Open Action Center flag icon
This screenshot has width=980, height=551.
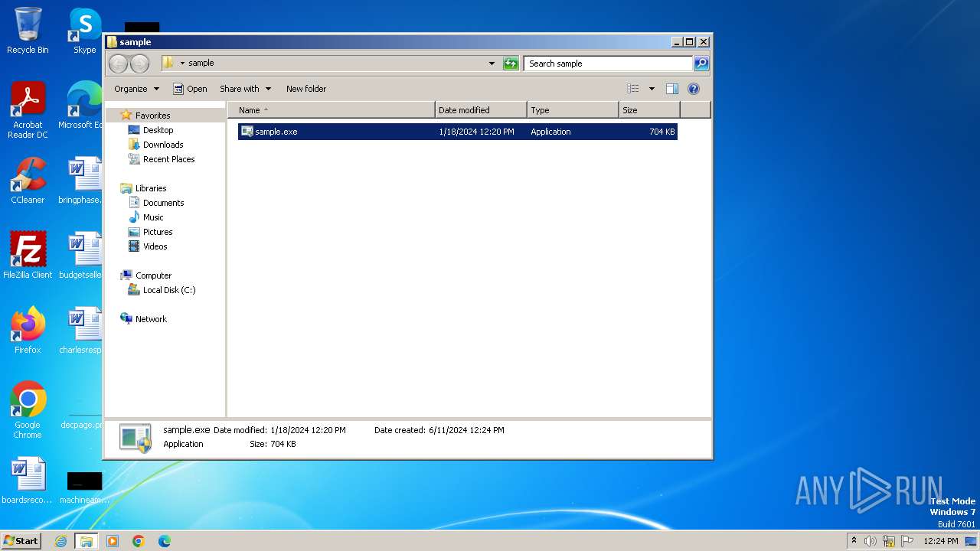[907, 541]
